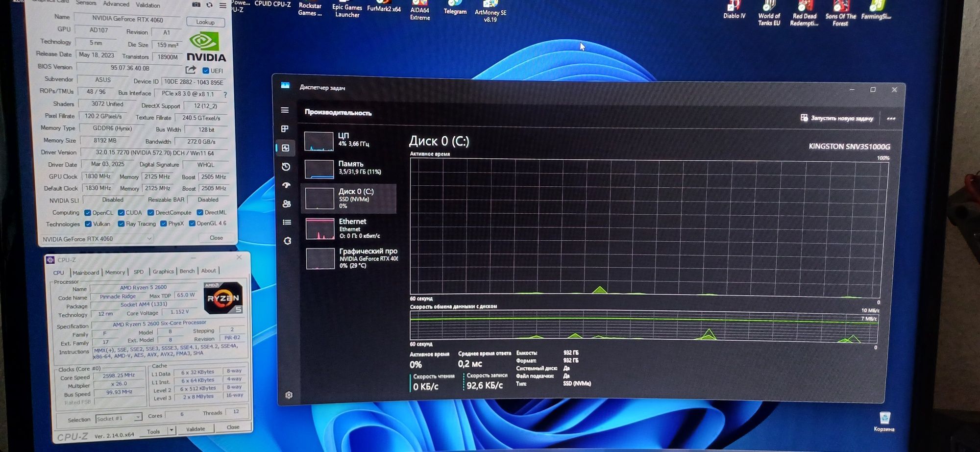980x452 pixels.
Task: Open the Recycle Bin (Корзина) desktop icon
Action: (x=884, y=422)
